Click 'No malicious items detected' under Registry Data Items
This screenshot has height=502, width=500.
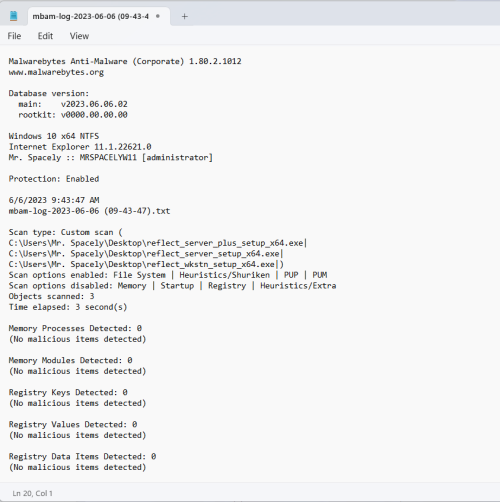tap(78, 467)
